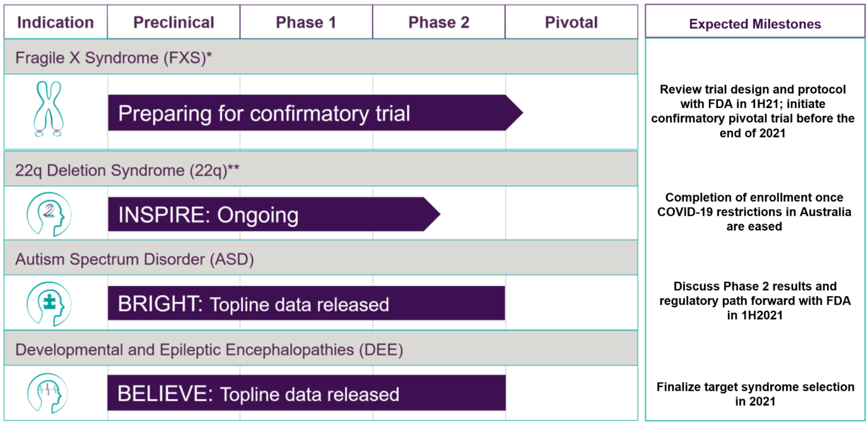Click the 'BRIGHT: Topline data released' bar
This screenshot has width=868, height=425.
tap(307, 303)
